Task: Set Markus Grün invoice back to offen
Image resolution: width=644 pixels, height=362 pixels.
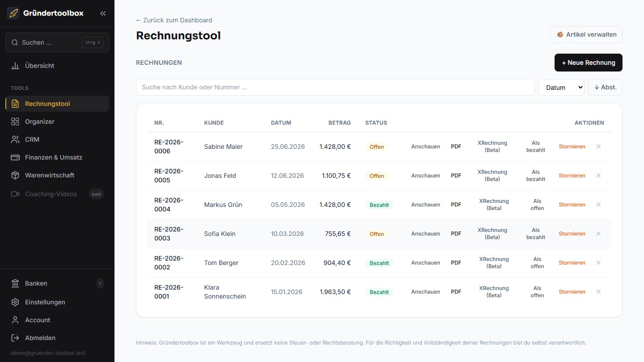Action: click(x=537, y=205)
